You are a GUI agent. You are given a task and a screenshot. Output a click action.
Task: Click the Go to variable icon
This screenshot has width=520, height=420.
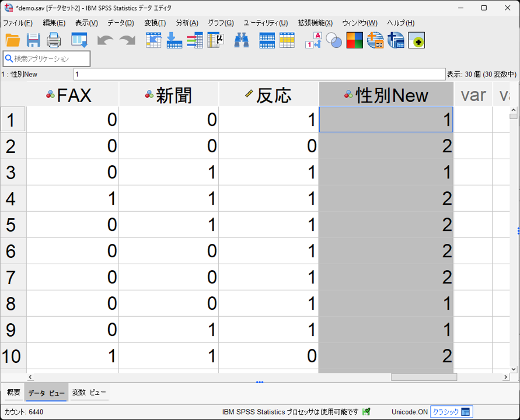(x=174, y=40)
